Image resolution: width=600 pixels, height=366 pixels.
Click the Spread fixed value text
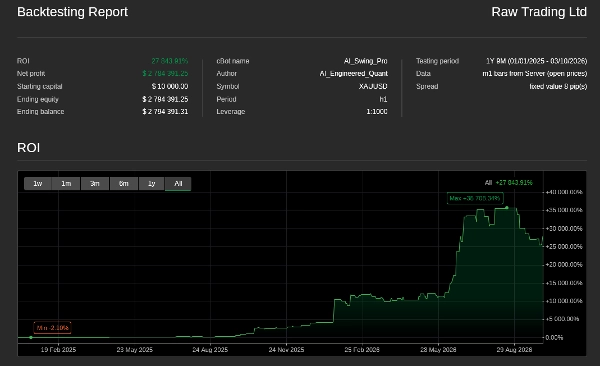[558, 87]
